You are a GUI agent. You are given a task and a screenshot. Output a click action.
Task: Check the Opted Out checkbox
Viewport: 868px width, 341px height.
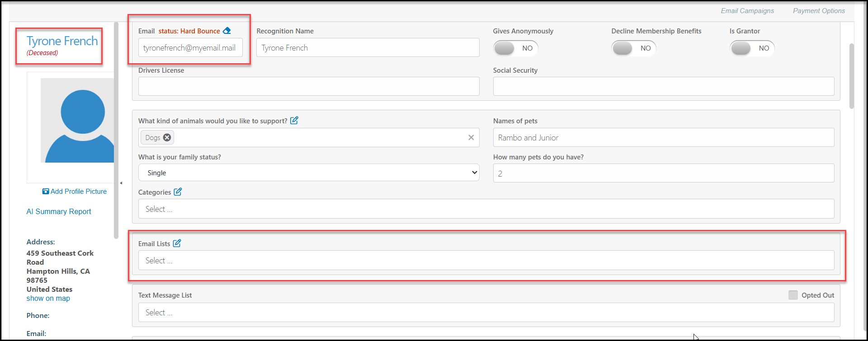[x=793, y=295]
